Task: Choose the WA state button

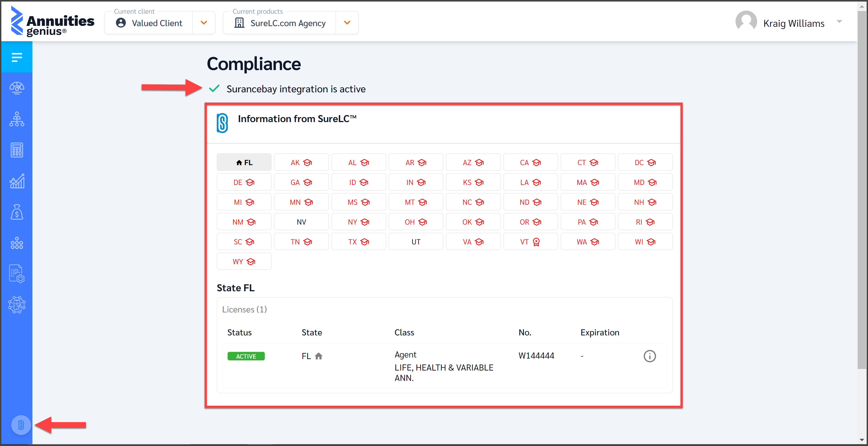Action: [x=588, y=242]
